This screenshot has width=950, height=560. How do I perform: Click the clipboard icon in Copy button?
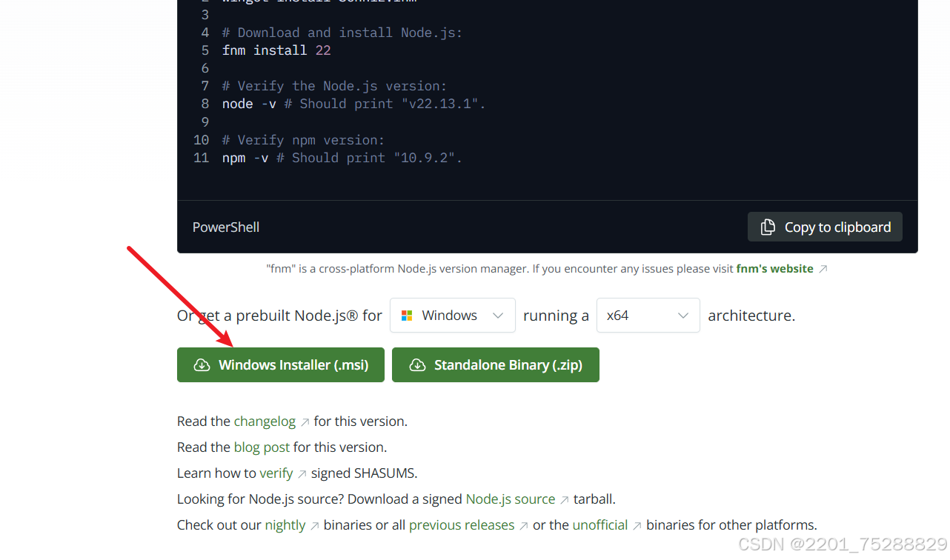[768, 227]
